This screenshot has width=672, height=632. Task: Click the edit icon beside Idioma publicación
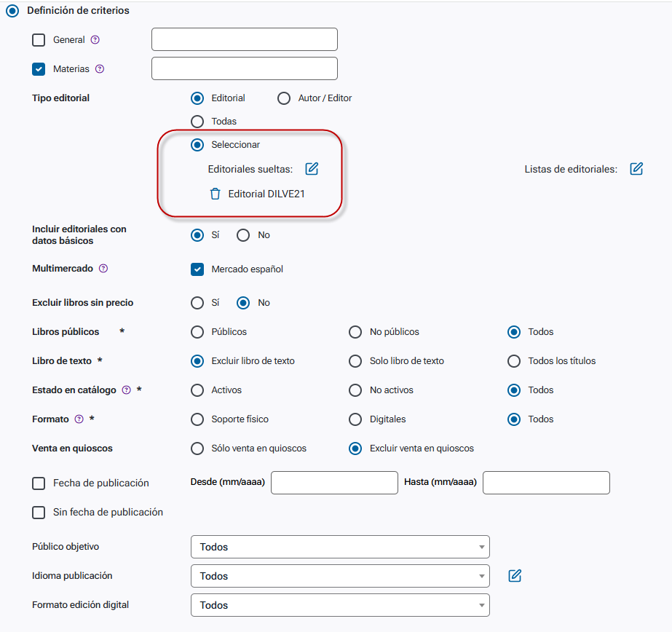click(515, 576)
